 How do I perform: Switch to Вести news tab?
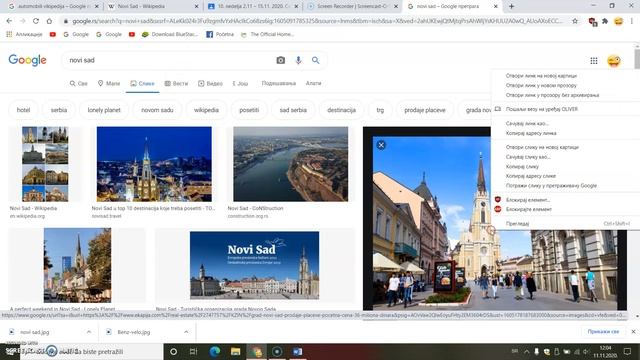click(176, 83)
